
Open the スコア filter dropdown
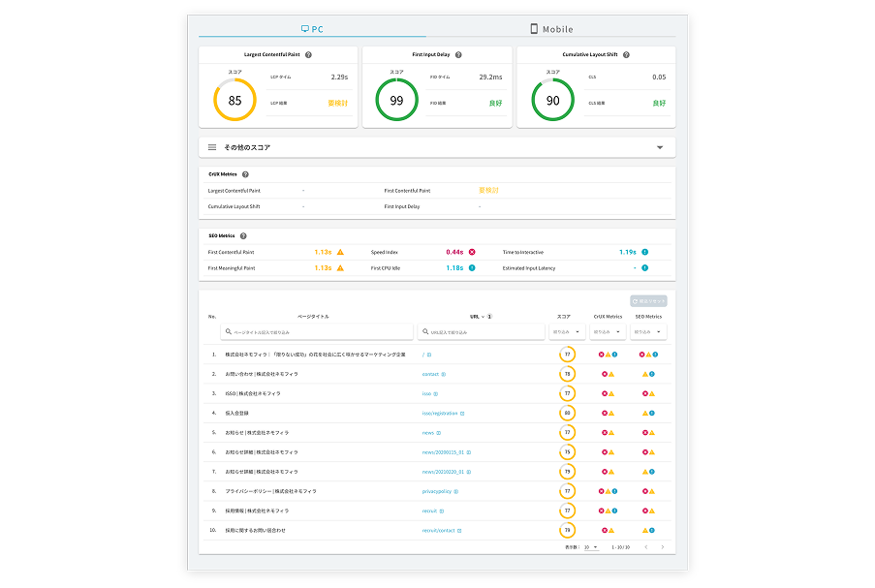point(567,332)
